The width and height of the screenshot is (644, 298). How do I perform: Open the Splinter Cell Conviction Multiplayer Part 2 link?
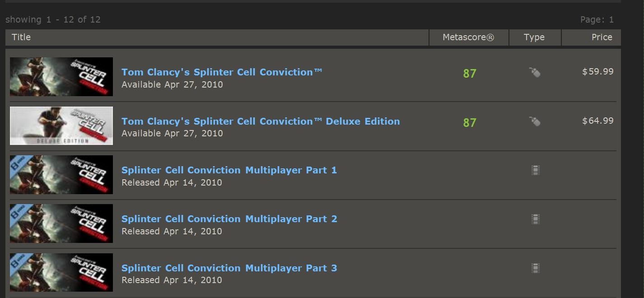tap(229, 219)
